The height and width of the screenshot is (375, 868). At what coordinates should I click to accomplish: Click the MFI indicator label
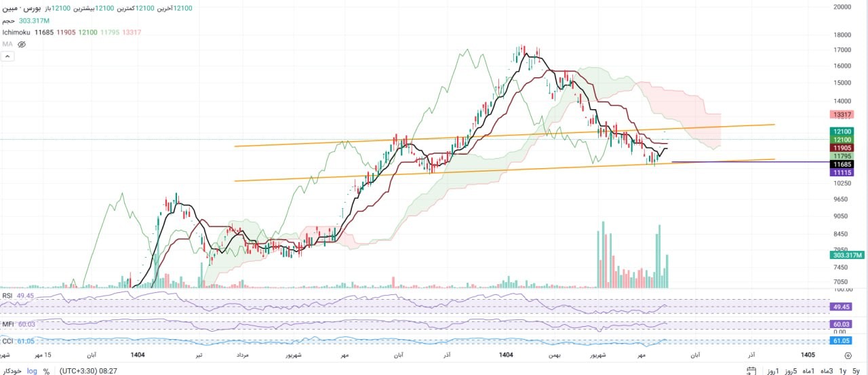tap(8, 324)
